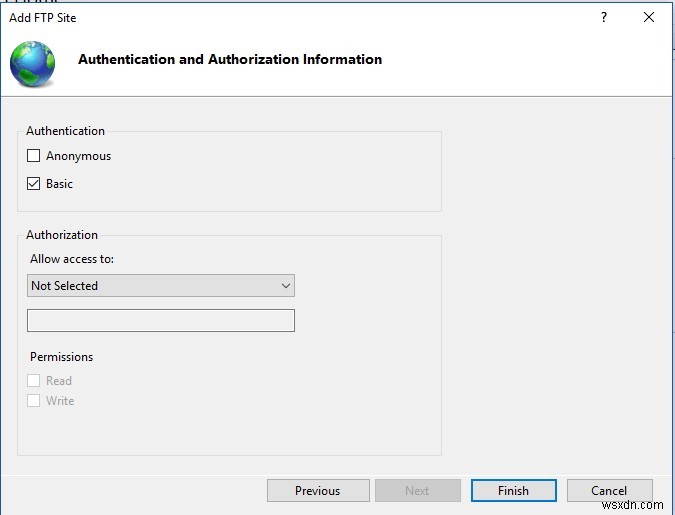Click the greyed-out Next button
This screenshot has width=675, height=515.
[418, 490]
